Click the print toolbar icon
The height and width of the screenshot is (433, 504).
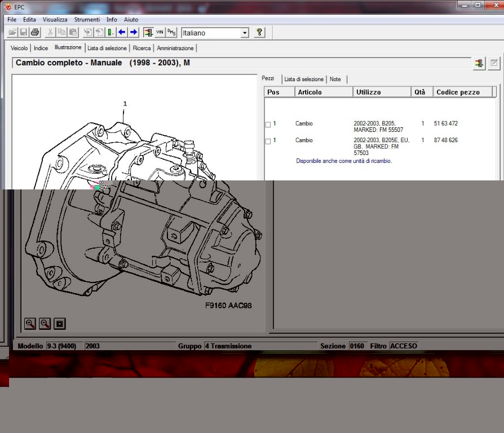coord(35,33)
